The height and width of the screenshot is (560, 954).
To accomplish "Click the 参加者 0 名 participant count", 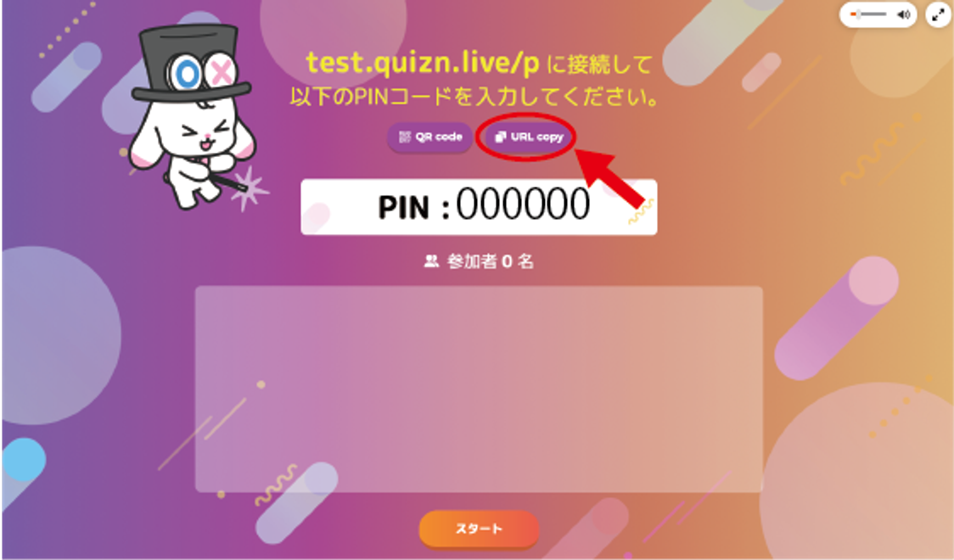I will pyautogui.click(x=491, y=261).
